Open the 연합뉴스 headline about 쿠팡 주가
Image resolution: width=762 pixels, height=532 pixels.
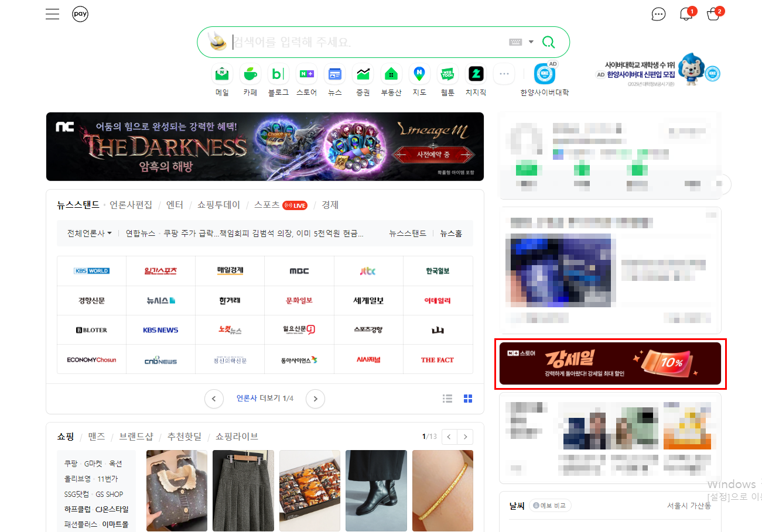tap(264, 233)
